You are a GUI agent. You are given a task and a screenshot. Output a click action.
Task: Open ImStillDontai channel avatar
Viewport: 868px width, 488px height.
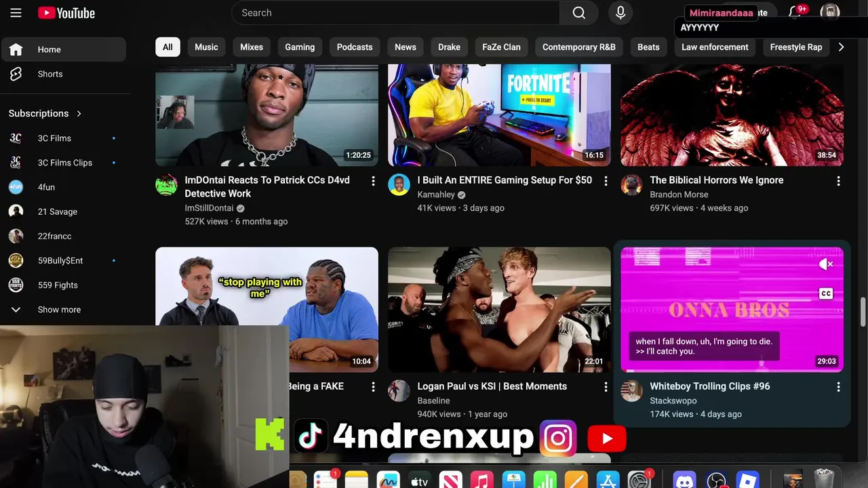coord(166,184)
